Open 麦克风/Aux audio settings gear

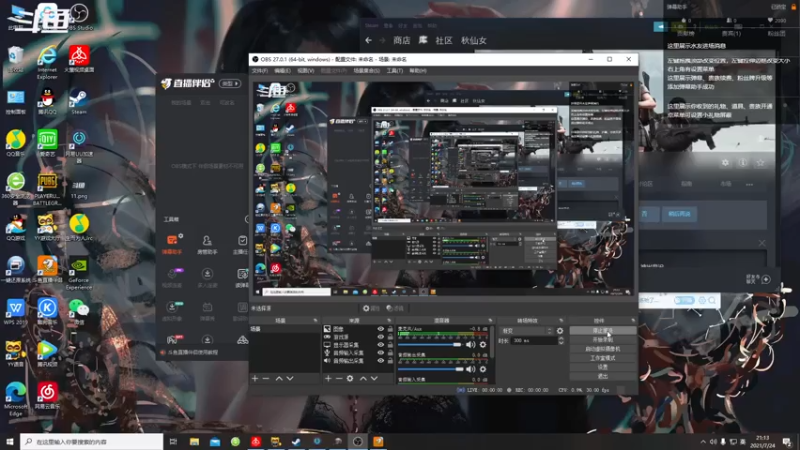click(483, 345)
